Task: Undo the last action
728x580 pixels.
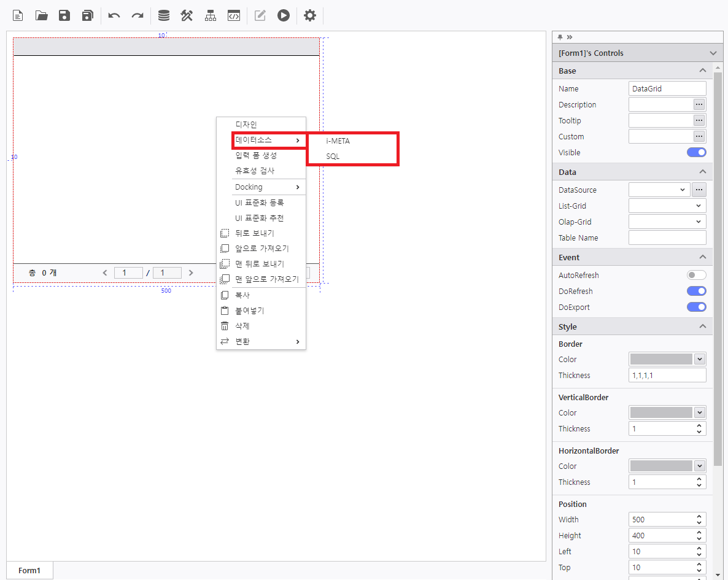Action: 114,15
